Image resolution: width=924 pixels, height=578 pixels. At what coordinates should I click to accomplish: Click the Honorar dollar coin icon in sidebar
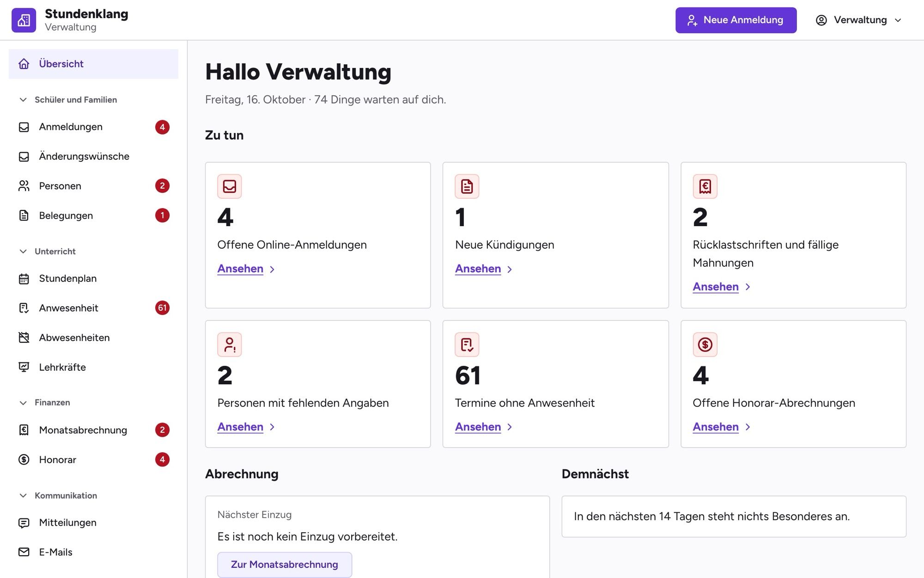click(24, 460)
